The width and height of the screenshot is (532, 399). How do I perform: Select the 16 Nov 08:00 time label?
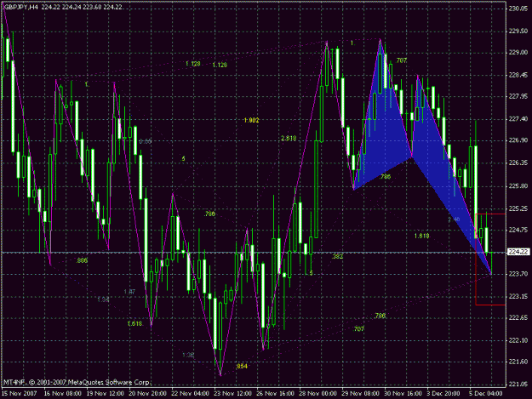coord(63,394)
